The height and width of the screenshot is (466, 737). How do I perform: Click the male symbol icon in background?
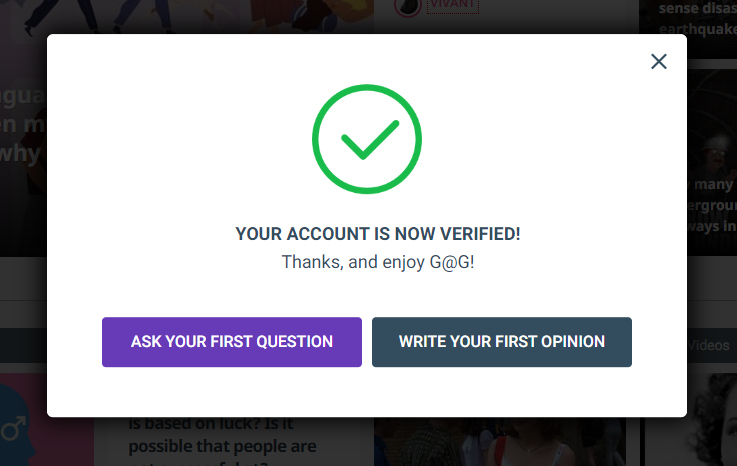[13, 428]
